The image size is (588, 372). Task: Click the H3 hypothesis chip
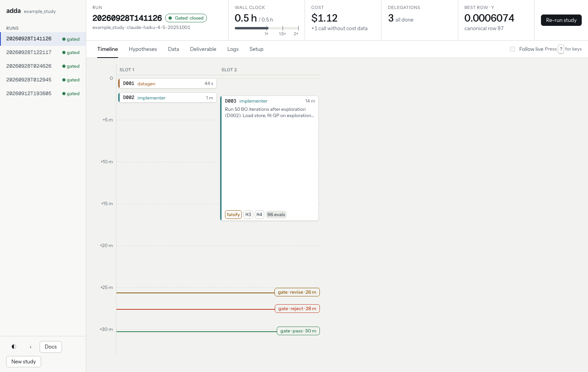coord(248,215)
